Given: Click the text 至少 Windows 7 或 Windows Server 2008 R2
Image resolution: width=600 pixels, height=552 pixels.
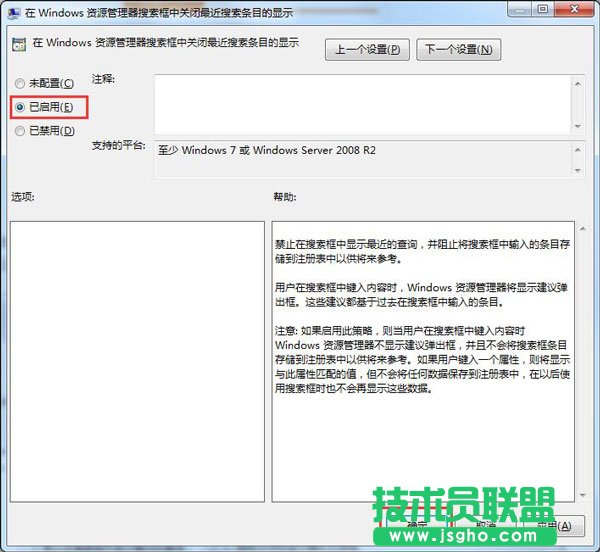Looking at the screenshot, I should click(267, 150).
